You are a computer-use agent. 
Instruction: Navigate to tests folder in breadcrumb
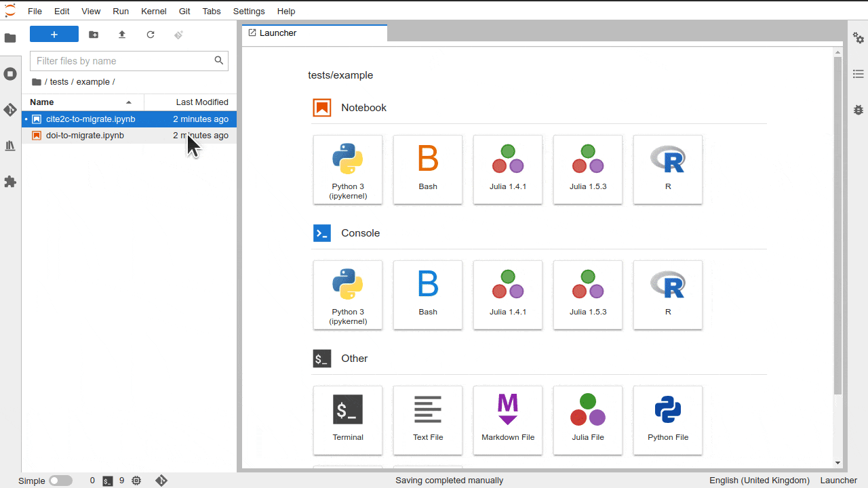tap(59, 82)
